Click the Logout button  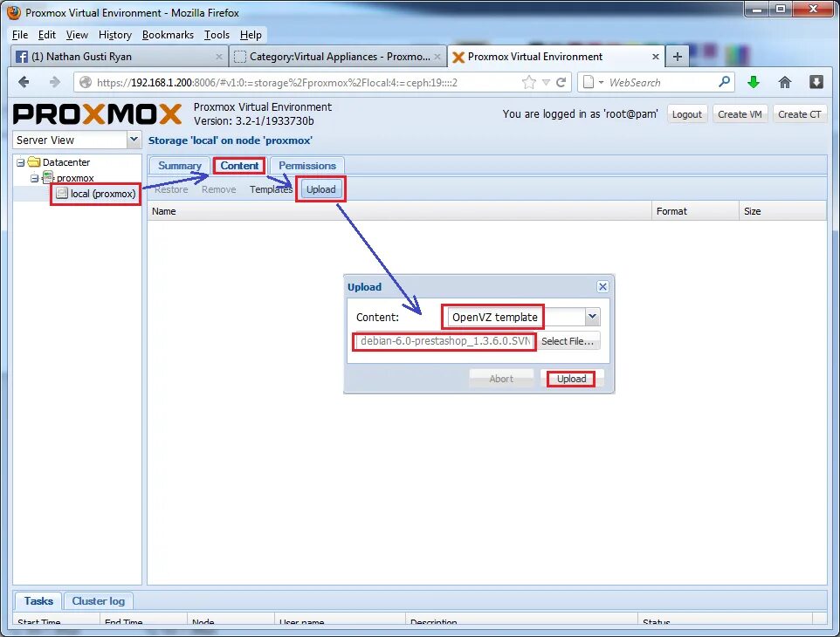[x=686, y=114]
